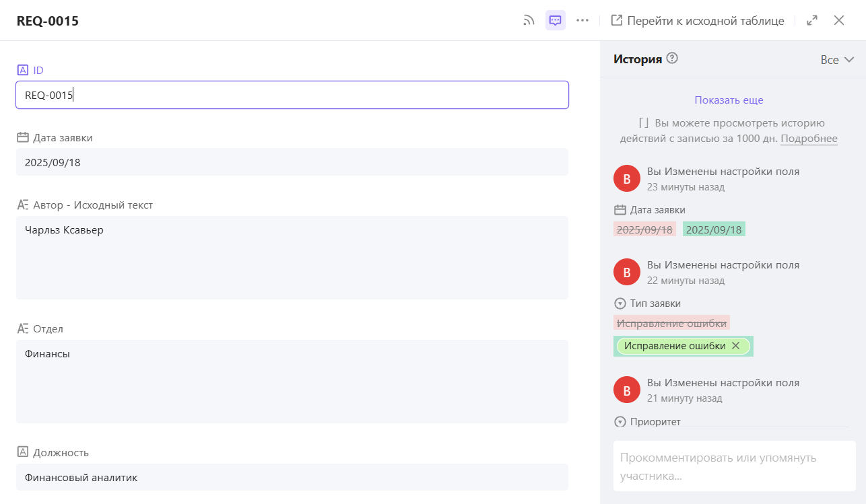Click the "Тип заявки" field name in history
Image resolution: width=866 pixels, height=504 pixels.
tap(655, 303)
